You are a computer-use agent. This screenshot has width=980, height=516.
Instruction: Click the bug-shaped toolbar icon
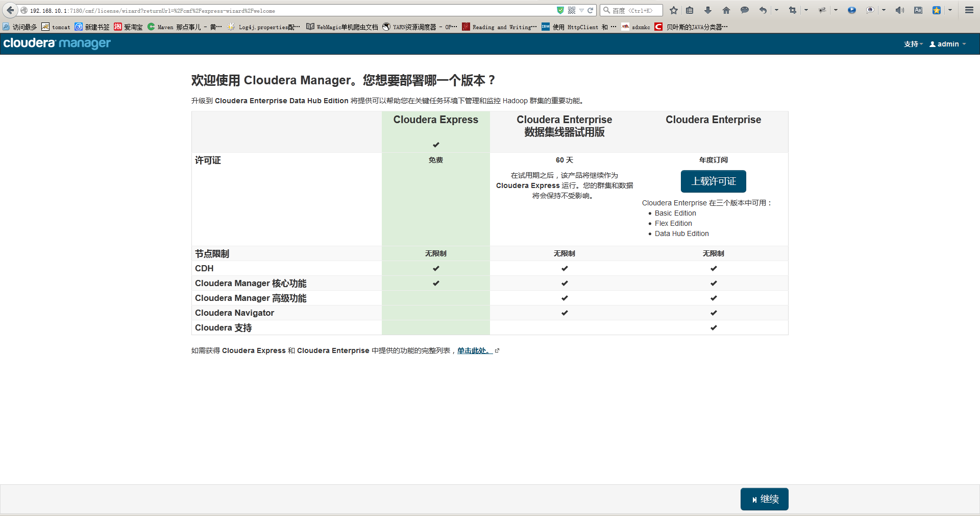click(822, 10)
